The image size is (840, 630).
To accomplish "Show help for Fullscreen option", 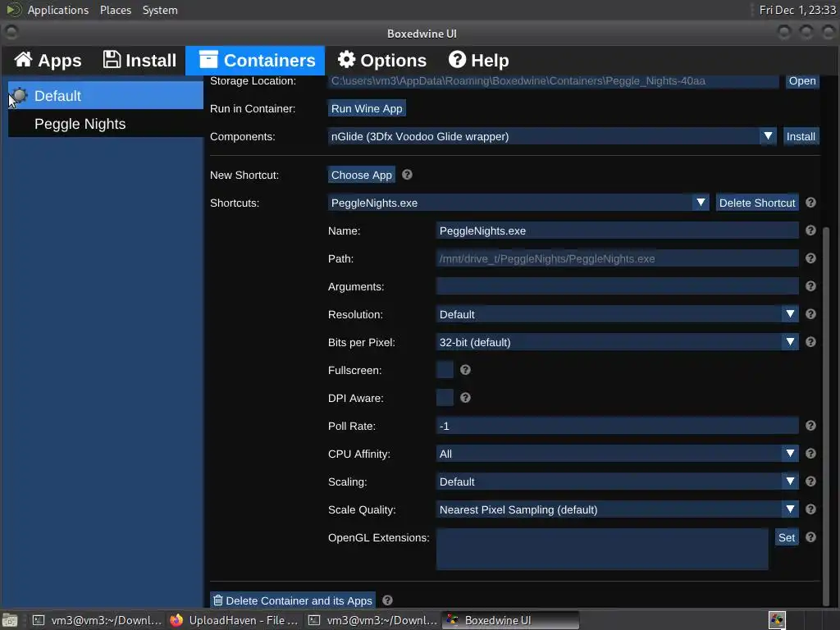I will 466,370.
